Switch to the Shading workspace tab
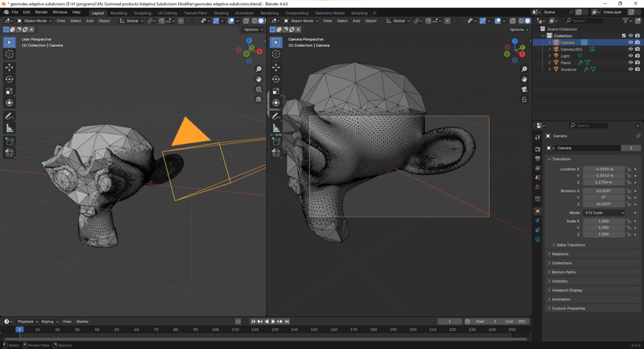 coord(221,13)
